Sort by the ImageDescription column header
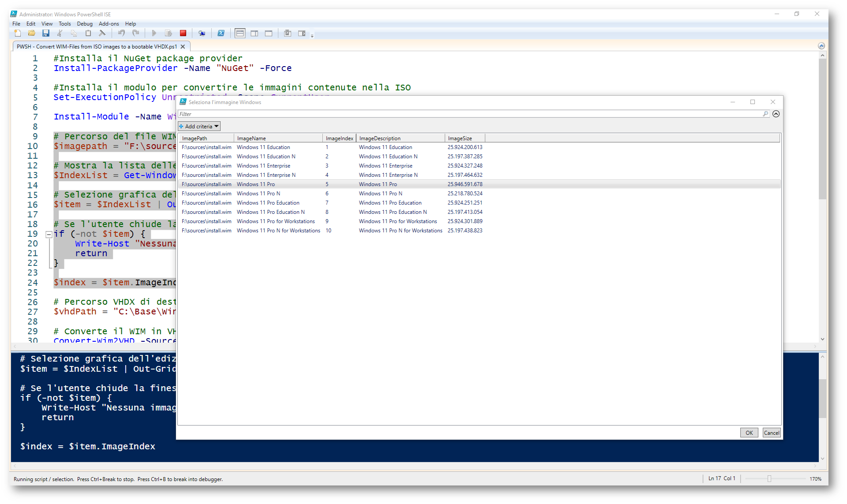This screenshot has height=504, width=847. (x=401, y=138)
